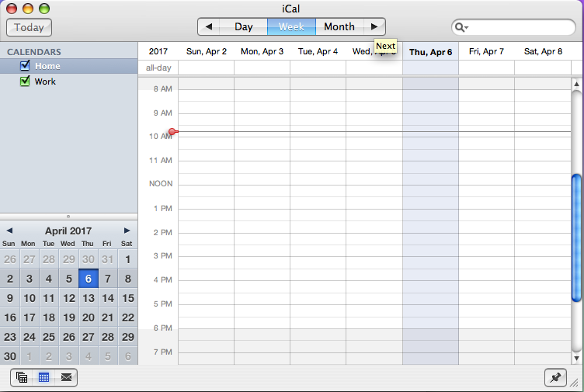Click the pushpin info drawer button

555,378
